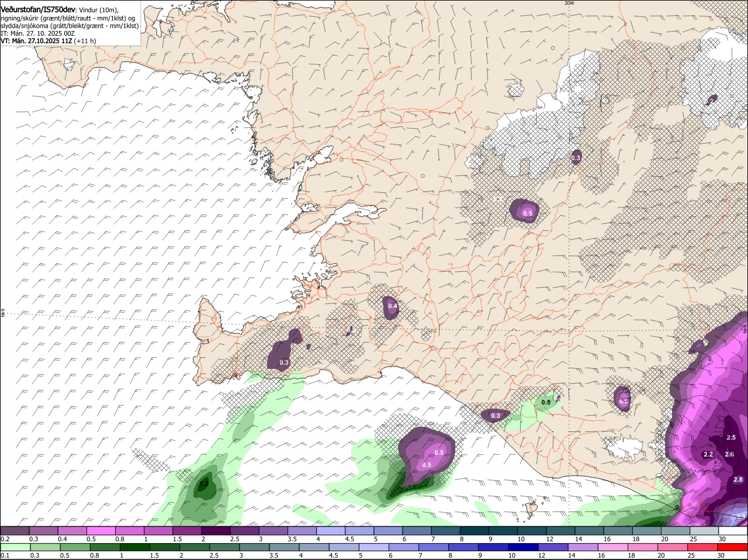This screenshot has height=560, width=748.
Task: Click the initial time line 'IT: Mán. 27. 10. 2025 00Z'
Action: point(38,33)
